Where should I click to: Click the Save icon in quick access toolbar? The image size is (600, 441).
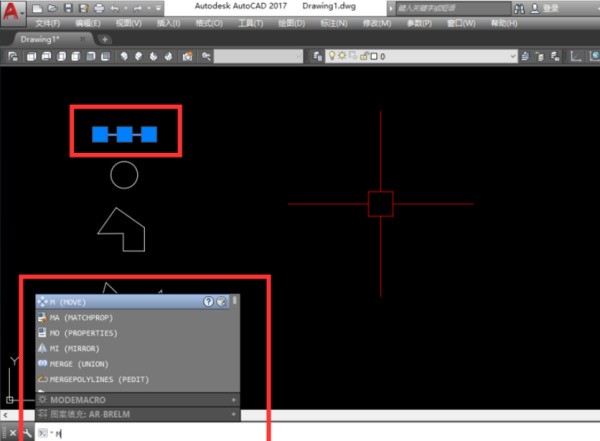pyautogui.click(x=67, y=7)
